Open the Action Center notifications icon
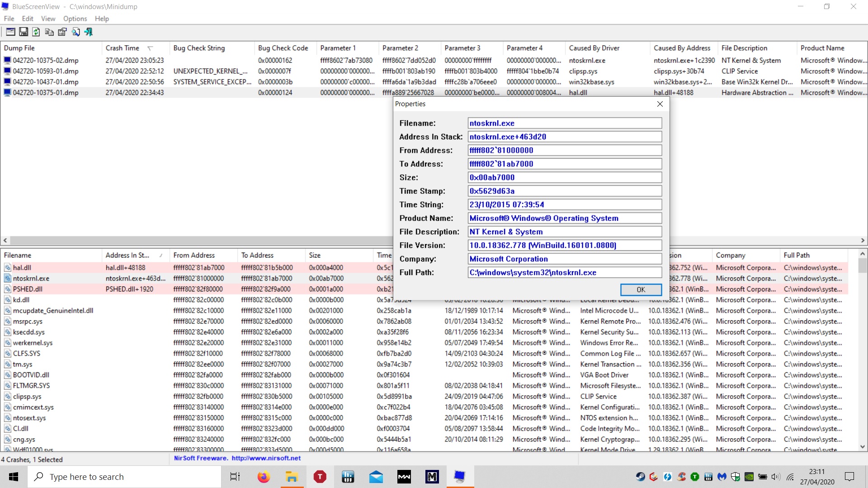This screenshot has height=488, width=868. [849, 477]
